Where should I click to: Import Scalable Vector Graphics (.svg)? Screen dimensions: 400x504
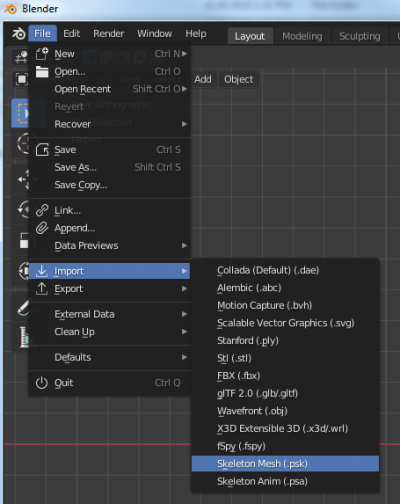click(285, 323)
